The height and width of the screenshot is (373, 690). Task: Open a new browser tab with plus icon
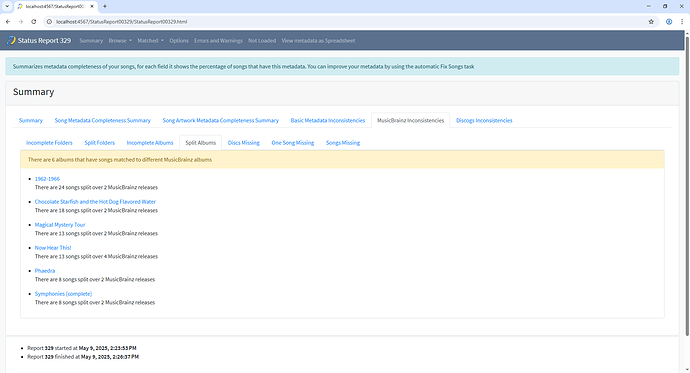pos(105,6)
